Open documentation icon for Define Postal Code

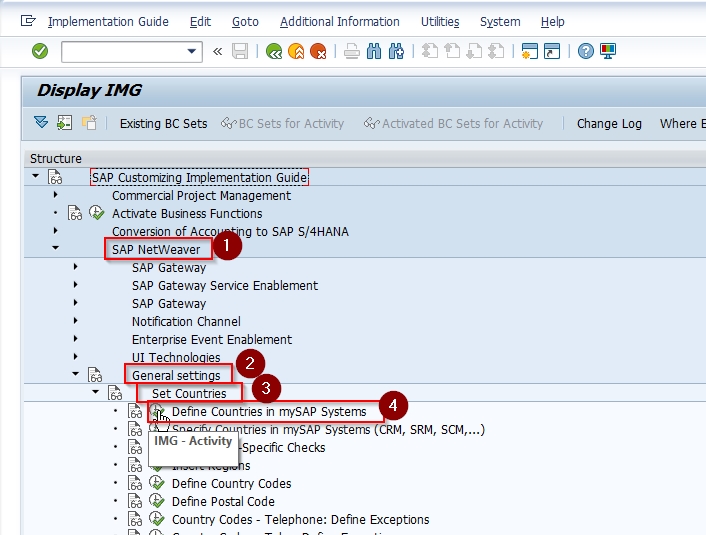point(135,501)
